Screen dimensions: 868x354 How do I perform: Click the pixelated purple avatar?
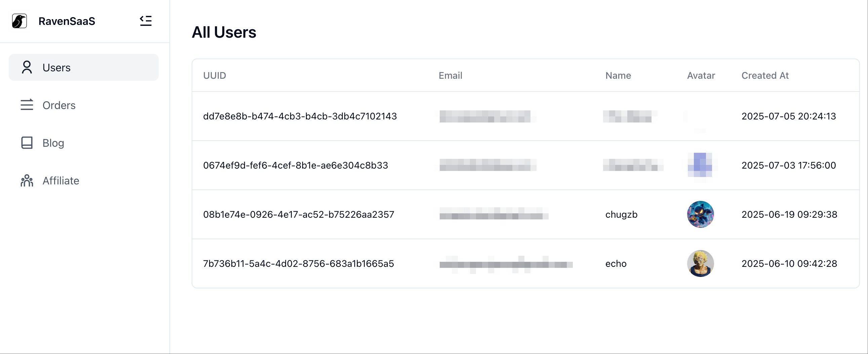(x=701, y=165)
